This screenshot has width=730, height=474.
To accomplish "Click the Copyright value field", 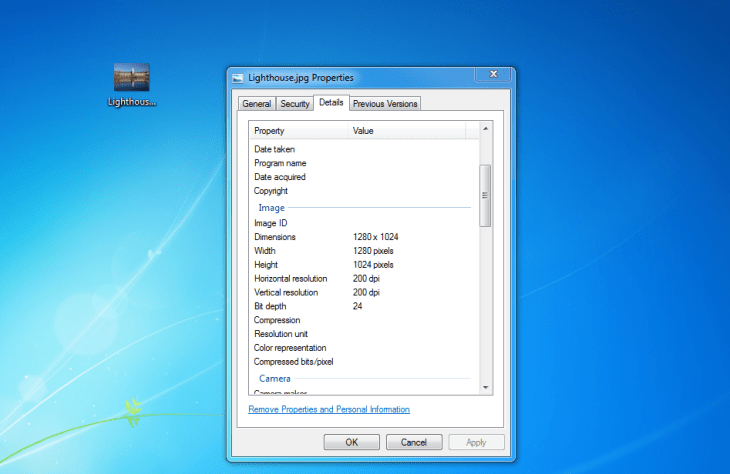I will tap(408, 191).
